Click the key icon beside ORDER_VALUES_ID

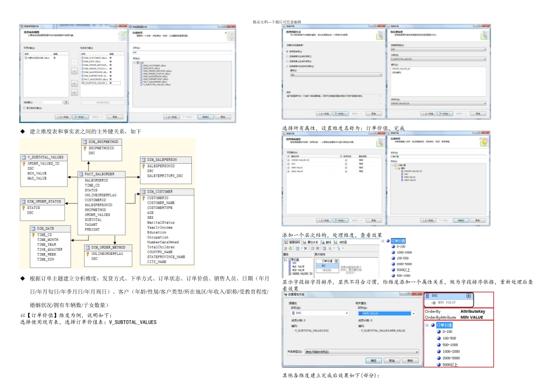point(24,164)
